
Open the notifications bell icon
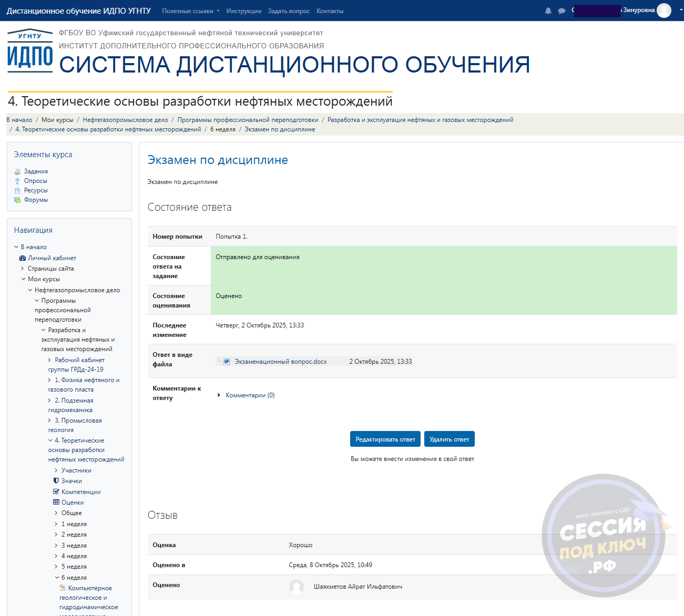[548, 11]
